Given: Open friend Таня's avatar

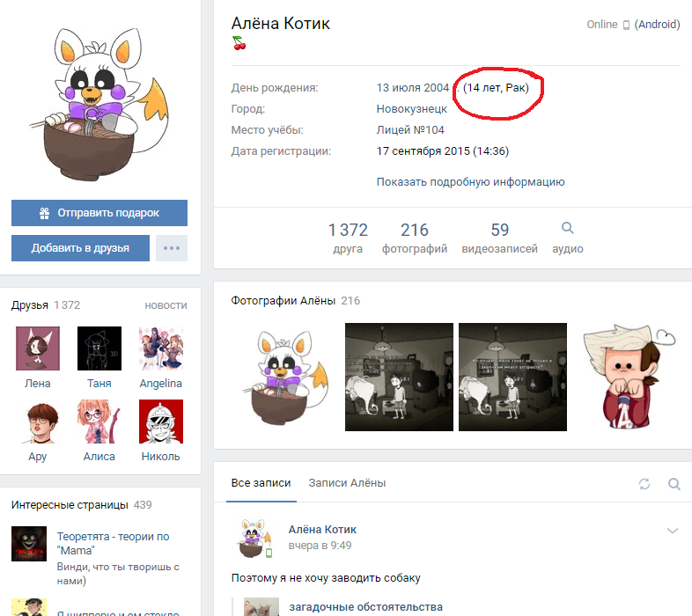Looking at the screenshot, I should click(x=99, y=348).
